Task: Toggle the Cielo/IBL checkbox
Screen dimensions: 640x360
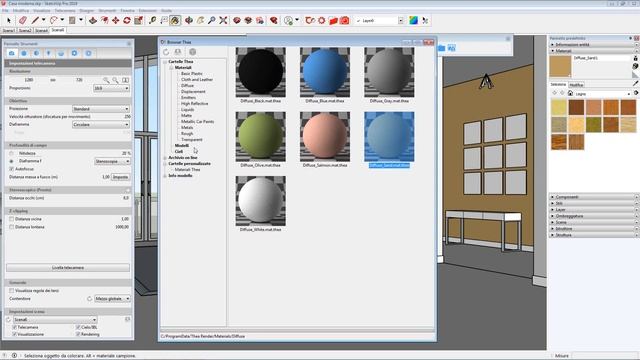Action: click(x=78, y=327)
